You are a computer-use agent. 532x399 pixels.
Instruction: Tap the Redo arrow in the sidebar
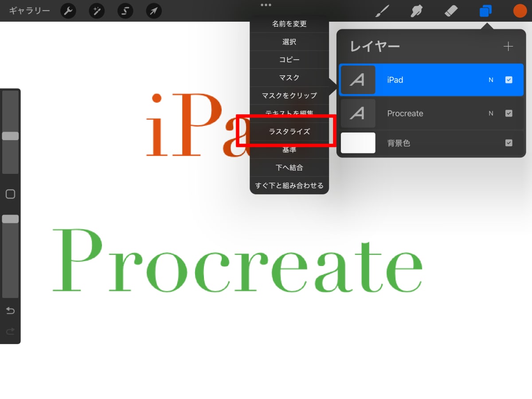[10, 331]
